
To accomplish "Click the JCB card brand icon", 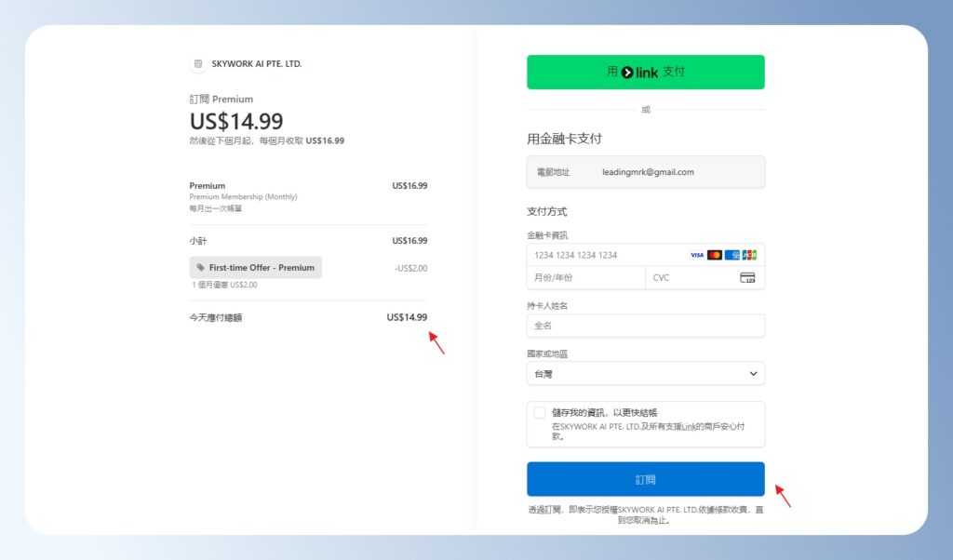I will tap(748, 254).
